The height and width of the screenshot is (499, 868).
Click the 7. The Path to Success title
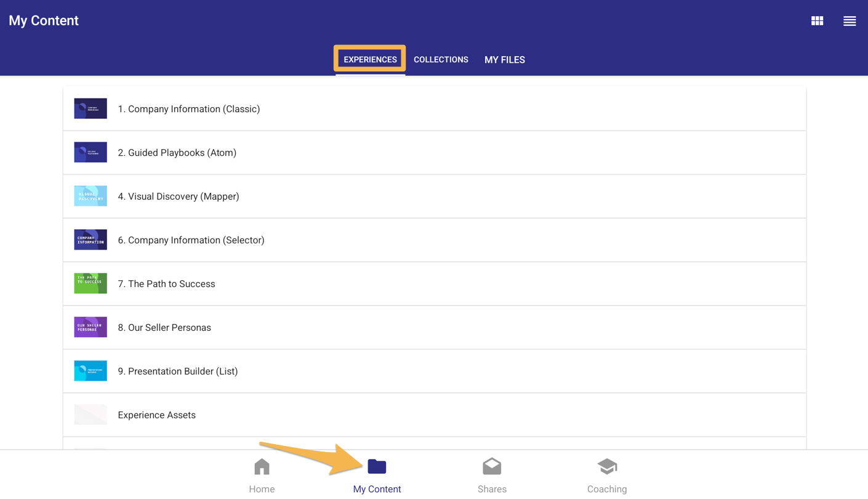pyautogui.click(x=166, y=284)
